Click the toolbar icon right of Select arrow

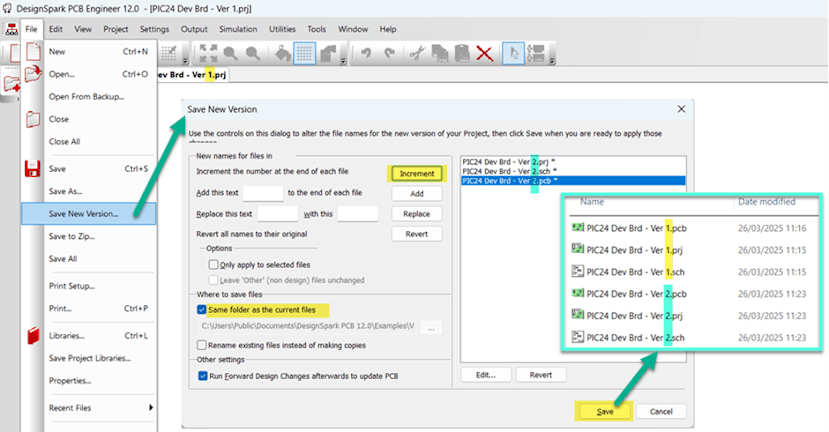coord(536,53)
